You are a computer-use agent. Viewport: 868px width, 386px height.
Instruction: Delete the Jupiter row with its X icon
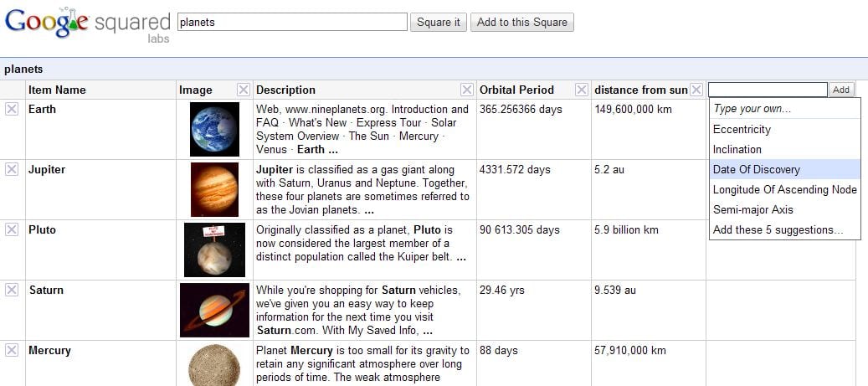(x=12, y=169)
